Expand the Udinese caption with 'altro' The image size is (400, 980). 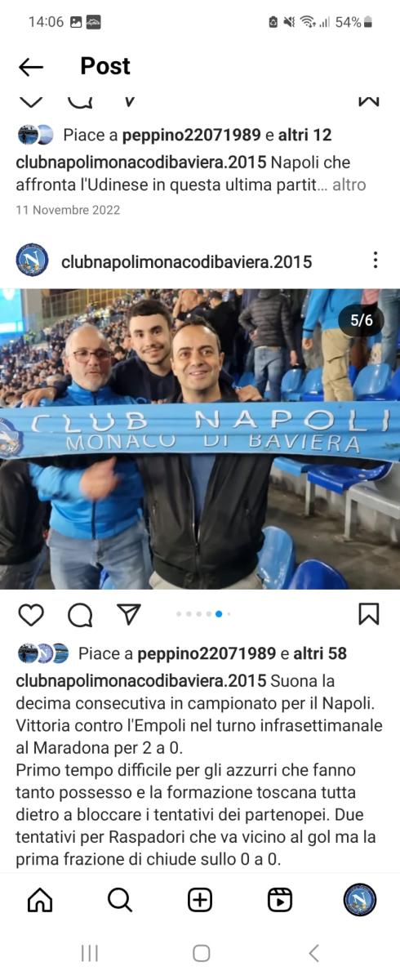click(x=349, y=185)
